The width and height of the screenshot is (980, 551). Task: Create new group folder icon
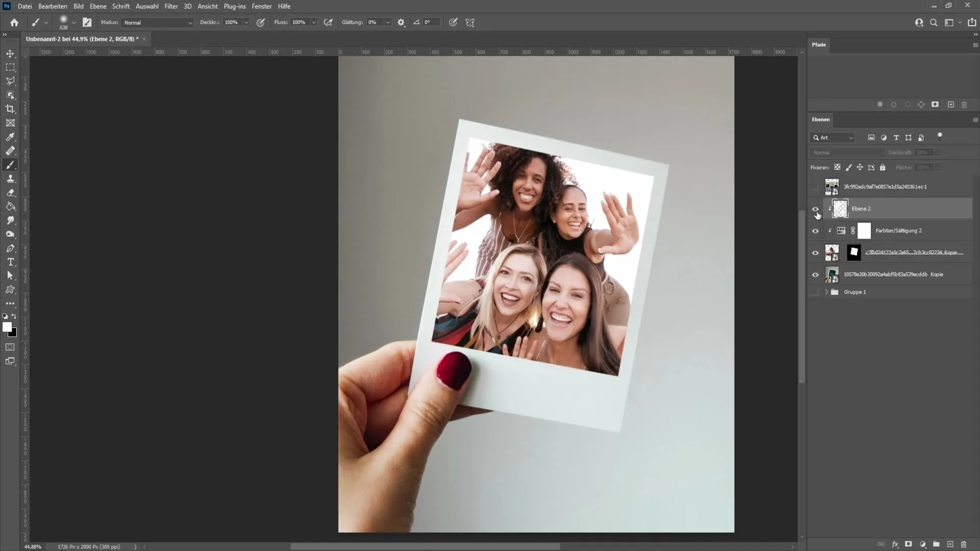click(936, 544)
